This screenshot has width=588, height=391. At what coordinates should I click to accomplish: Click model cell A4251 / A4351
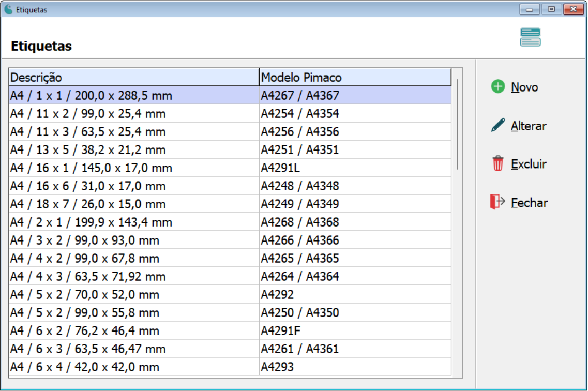[x=355, y=149]
